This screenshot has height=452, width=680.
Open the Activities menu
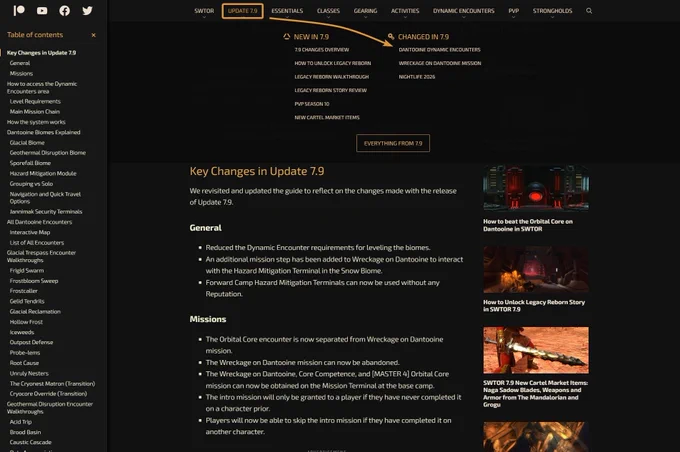[x=405, y=11]
